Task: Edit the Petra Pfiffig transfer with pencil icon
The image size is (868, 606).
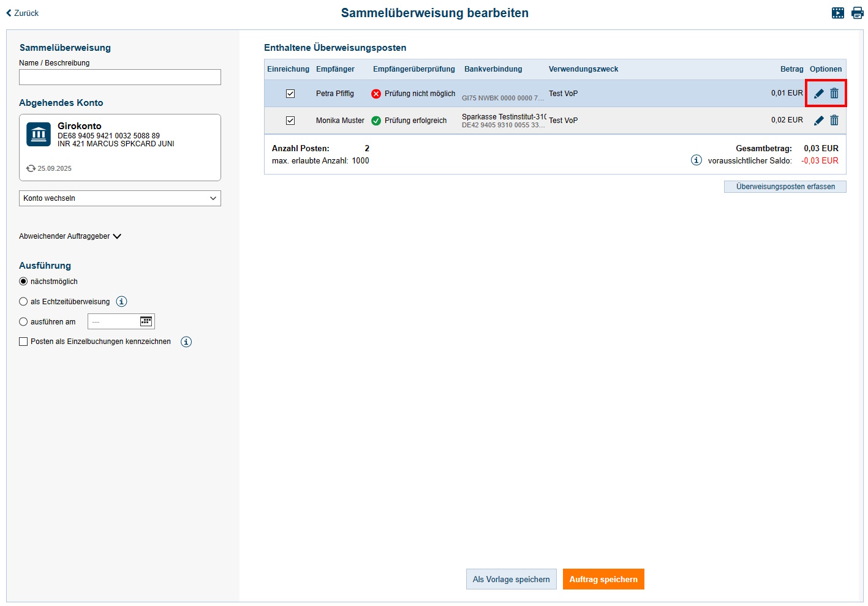Action: click(x=818, y=94)
